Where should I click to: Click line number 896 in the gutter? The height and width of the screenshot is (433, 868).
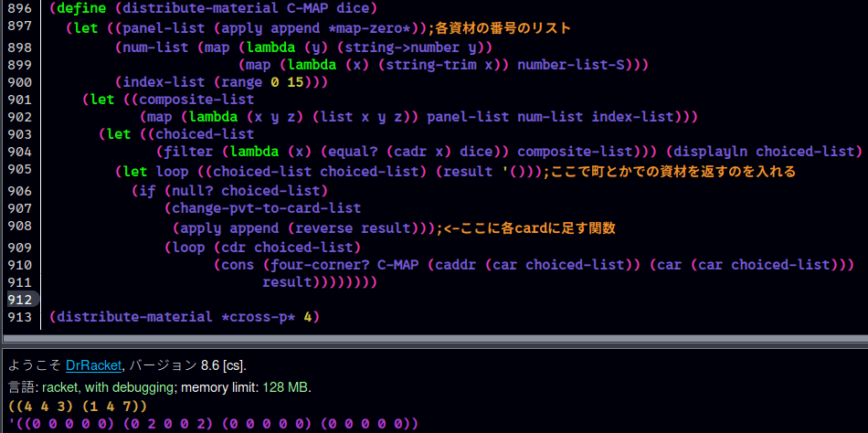pyautogui.click(x=20, y=9)
